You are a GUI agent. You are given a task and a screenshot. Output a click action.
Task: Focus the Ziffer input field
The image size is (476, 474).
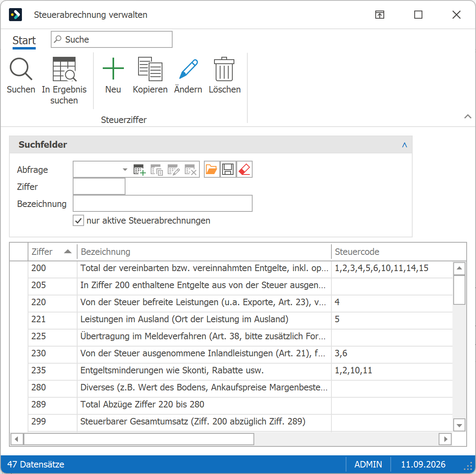coord(99,187)
